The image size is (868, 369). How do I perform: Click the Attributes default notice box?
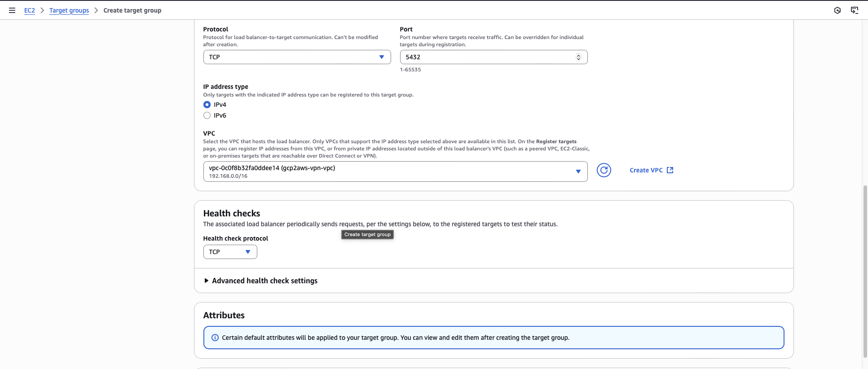(494, 338)
